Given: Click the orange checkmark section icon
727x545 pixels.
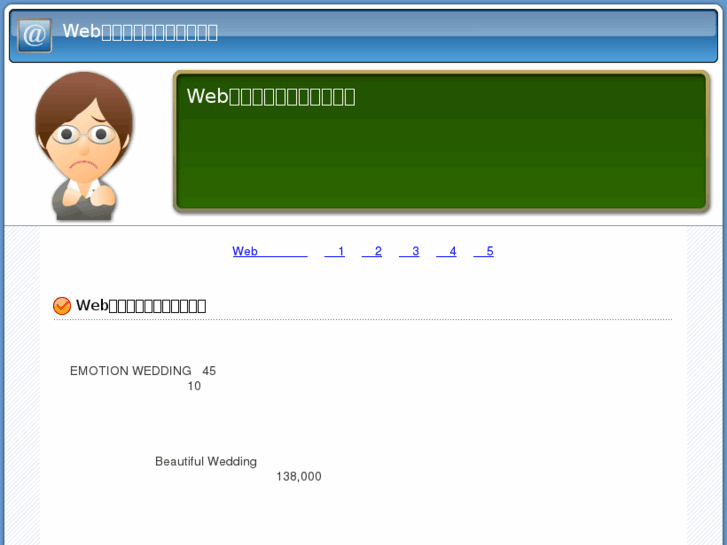Looking at the screenshot, I should coord(62,306).
